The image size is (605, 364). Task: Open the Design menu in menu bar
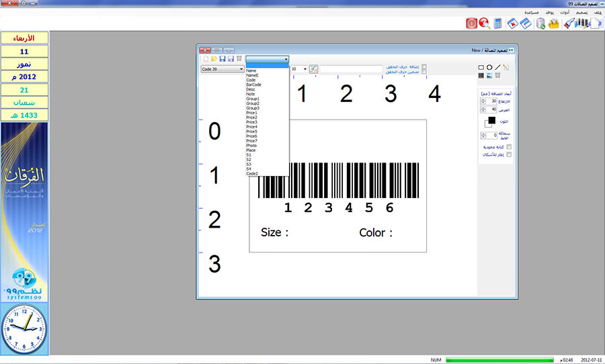point(581,12)
